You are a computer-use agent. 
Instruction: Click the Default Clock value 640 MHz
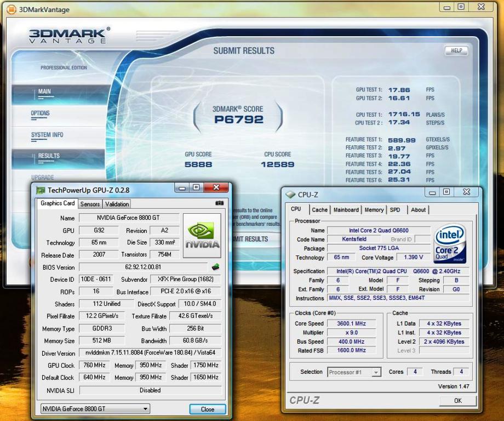point(94,377)
